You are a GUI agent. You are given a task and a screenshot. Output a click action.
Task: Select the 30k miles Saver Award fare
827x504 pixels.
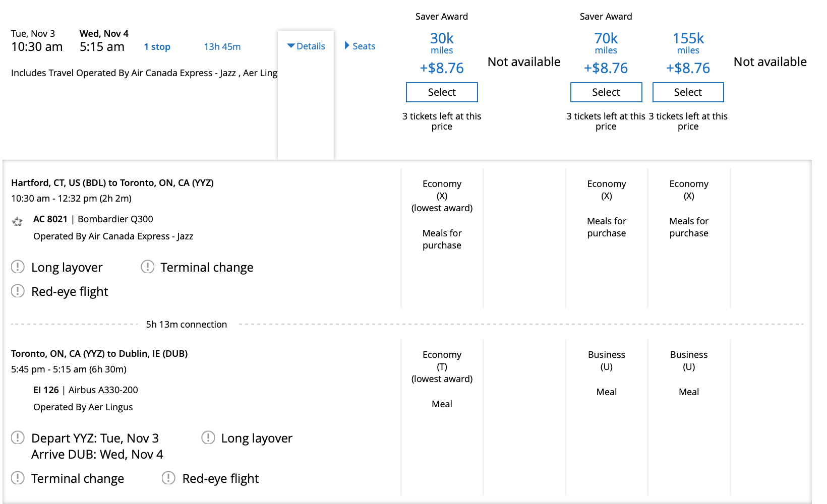[441, 92]
